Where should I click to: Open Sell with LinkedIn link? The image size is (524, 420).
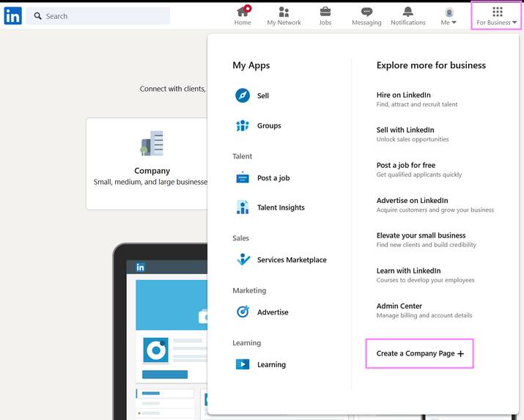(405, 130)
